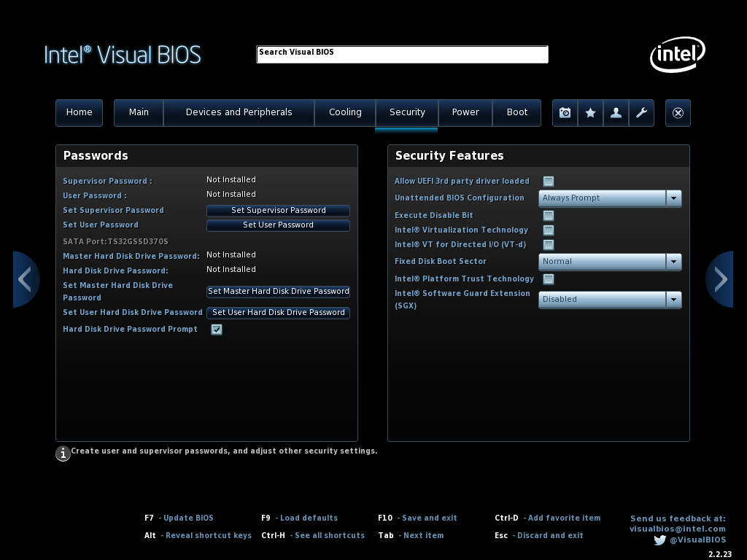Open the wrench settings icon
The image size is (747, 560).
(x=641, y=113)
